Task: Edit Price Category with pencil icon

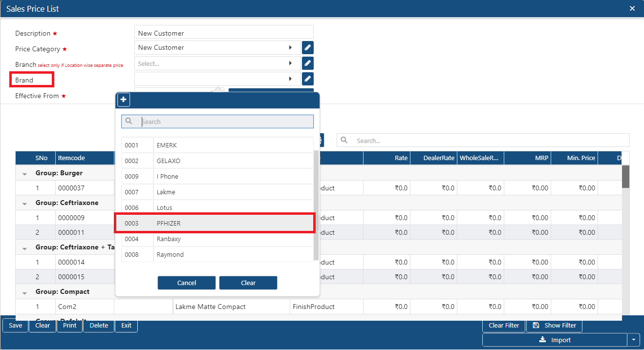Action: click(x=307, y=48)
